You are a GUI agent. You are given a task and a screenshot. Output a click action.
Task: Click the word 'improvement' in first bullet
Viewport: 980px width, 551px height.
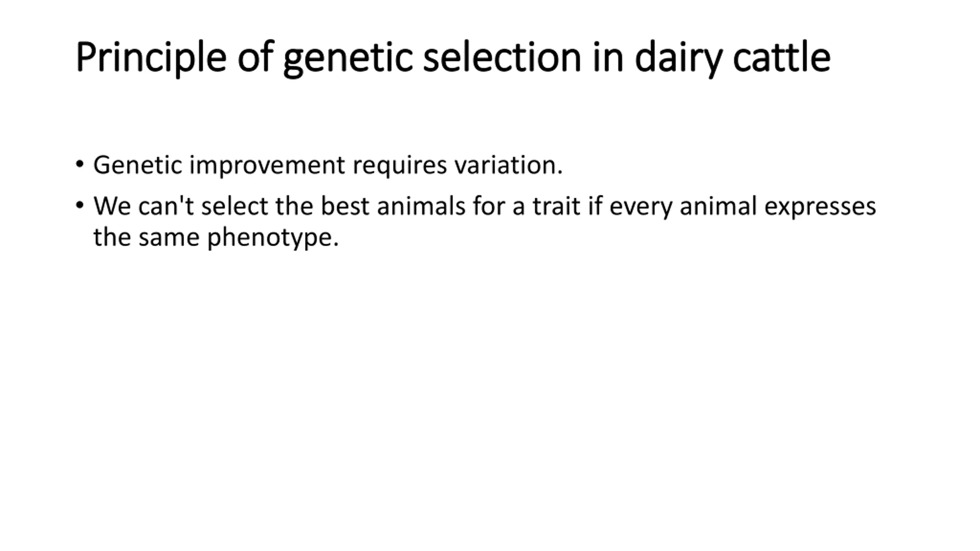(267, 166)
